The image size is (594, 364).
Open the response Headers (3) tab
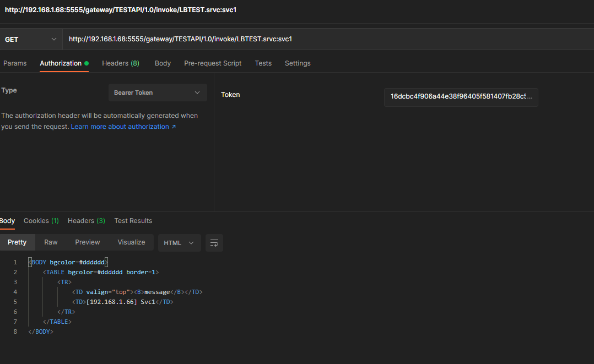(86, 221)
